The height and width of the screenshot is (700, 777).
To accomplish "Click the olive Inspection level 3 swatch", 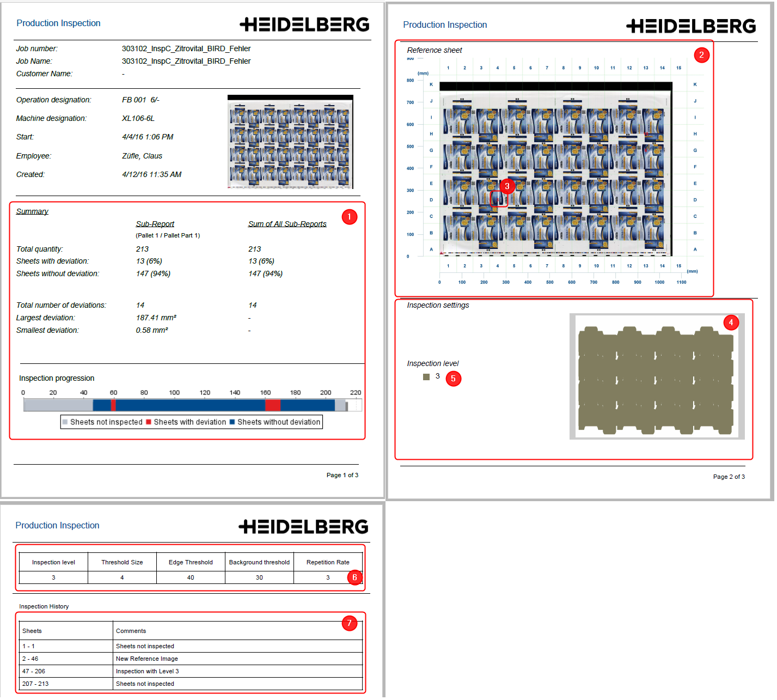I will (426, 377).
